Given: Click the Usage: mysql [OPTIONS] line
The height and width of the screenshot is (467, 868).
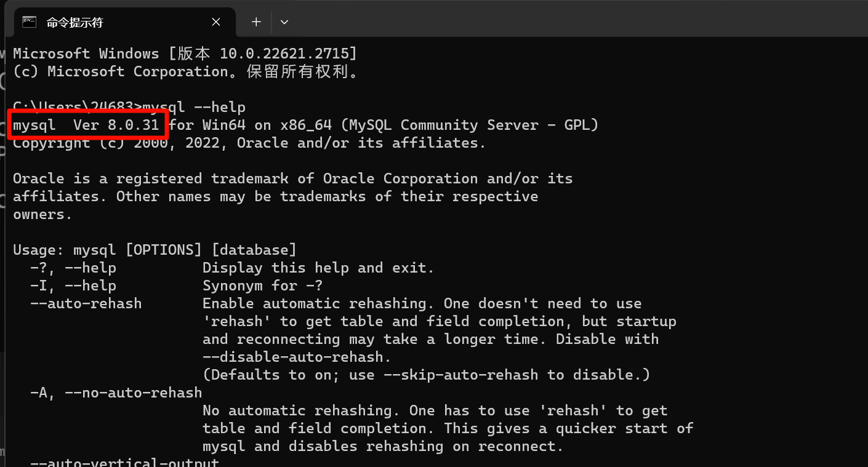Looking at the screenshot, I should [155, 249].
